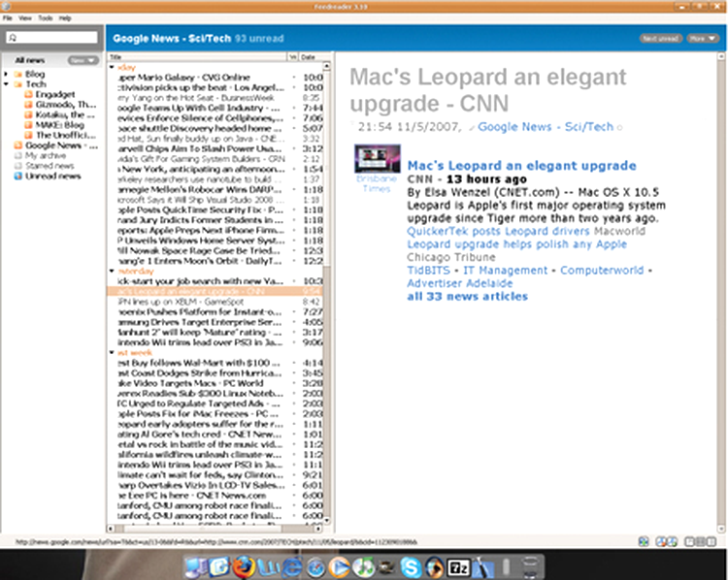Click the Starred news icon

[18, 166]
